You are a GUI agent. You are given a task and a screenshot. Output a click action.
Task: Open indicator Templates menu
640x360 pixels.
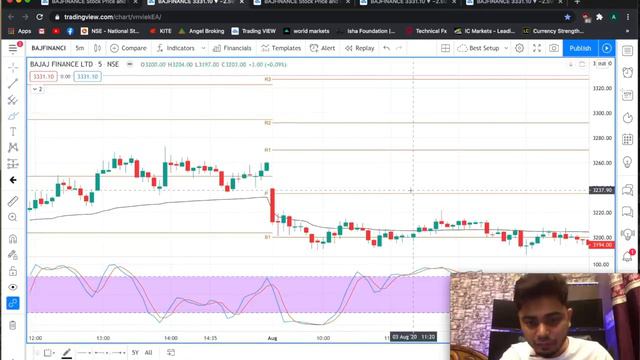tap(281, 48)
